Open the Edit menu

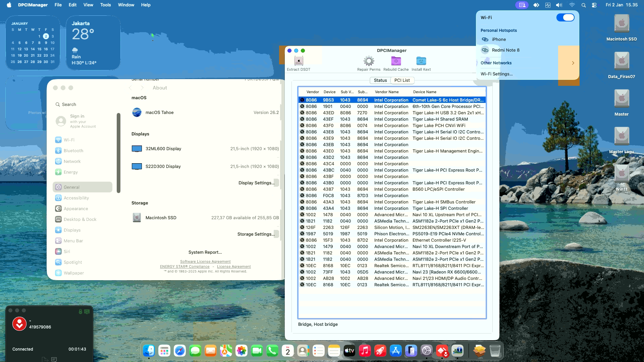tap(72, 5)
